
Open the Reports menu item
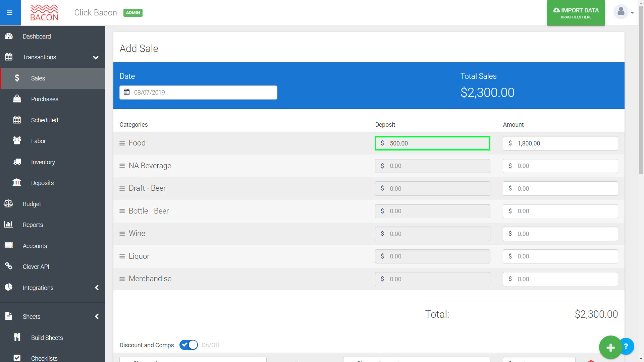coord(33,225)
